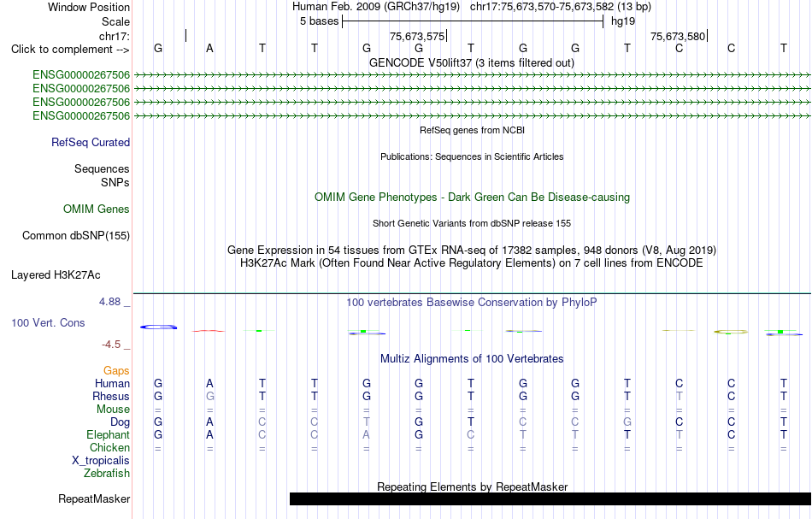Click the 'Click to complement -->' label

click(x=70, y=50)
